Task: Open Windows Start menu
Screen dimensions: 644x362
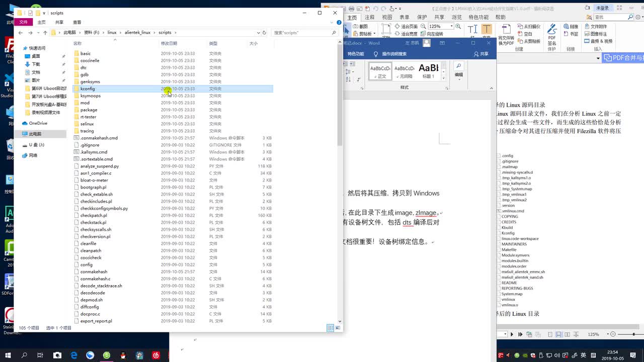Action: (9, 355)
